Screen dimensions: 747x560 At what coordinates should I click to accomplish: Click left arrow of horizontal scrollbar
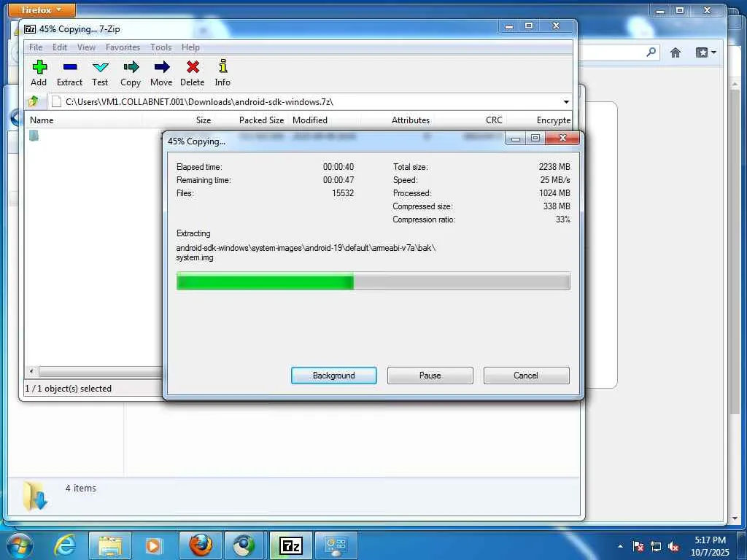(31, 371)
